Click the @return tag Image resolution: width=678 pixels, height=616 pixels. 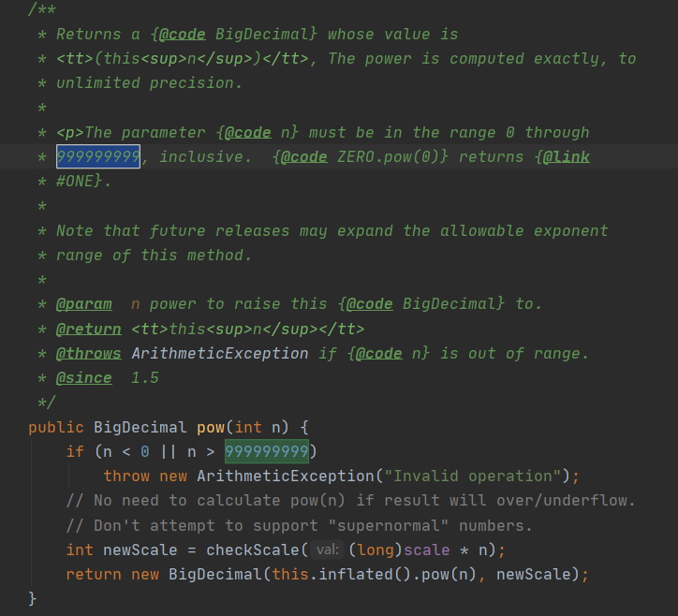click(x=89, y=329)
